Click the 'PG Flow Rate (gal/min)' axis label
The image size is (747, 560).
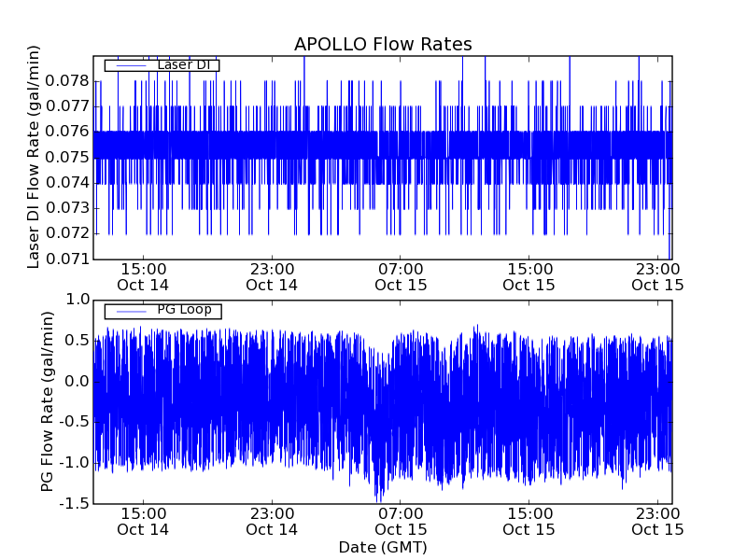[47, 402]
